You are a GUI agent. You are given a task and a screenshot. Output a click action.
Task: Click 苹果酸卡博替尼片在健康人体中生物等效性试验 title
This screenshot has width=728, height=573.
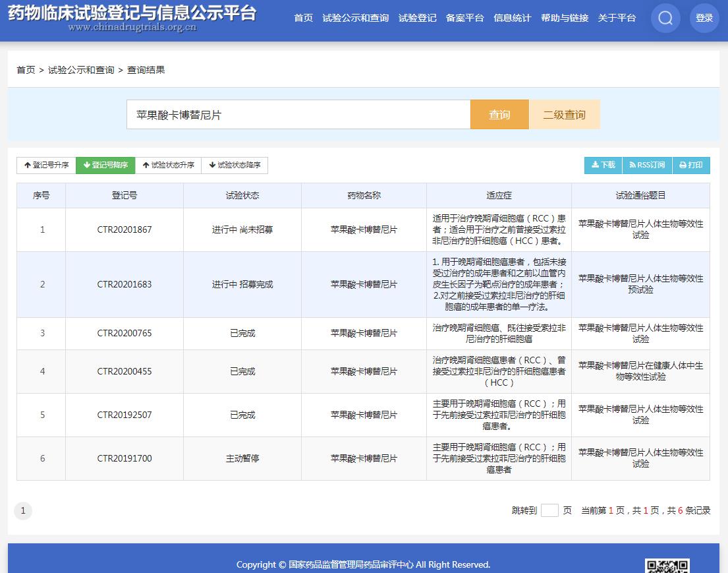click(641, 371)
